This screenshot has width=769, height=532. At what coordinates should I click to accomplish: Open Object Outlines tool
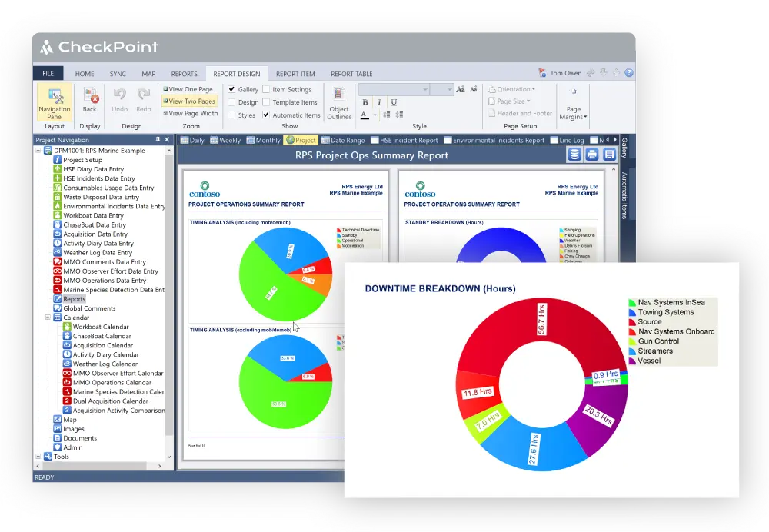click(x=339, y=104)
